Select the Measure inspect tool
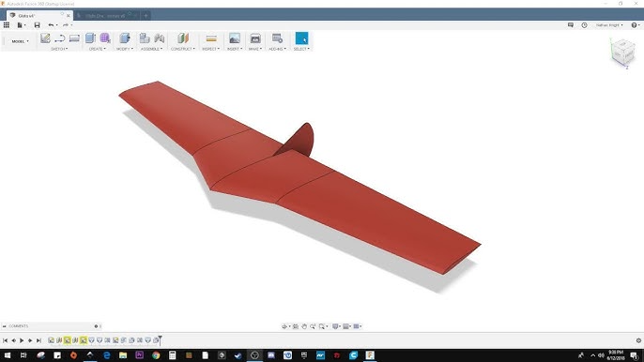644x362 pixels. (x=211, y=38)
